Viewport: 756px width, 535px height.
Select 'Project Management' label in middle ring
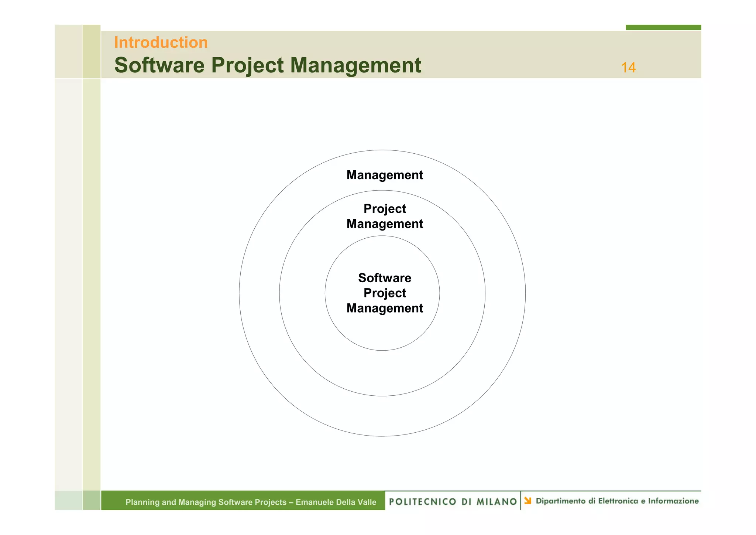(x=385, y=216)
